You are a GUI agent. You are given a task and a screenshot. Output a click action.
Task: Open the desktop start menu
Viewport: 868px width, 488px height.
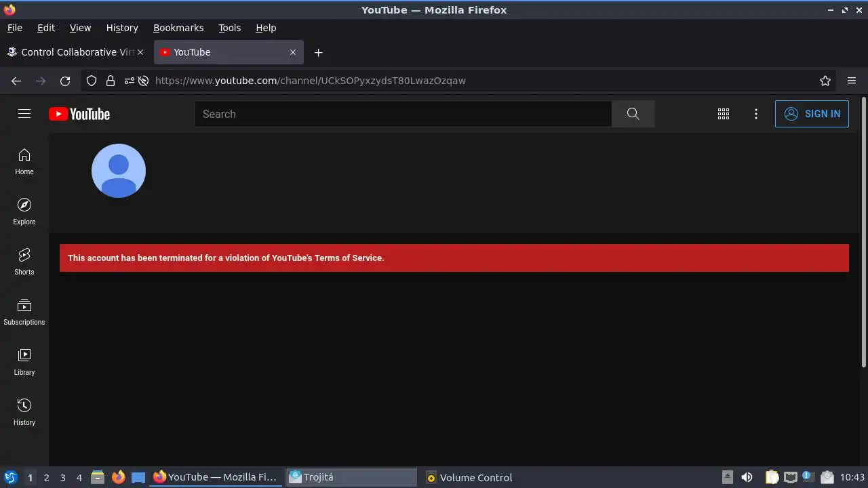(x=11, y=477)
